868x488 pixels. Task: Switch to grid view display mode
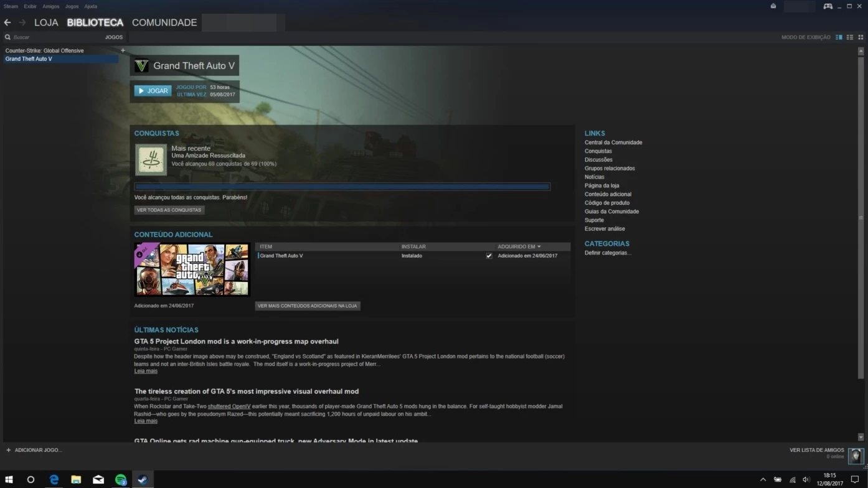coord(861,37)
